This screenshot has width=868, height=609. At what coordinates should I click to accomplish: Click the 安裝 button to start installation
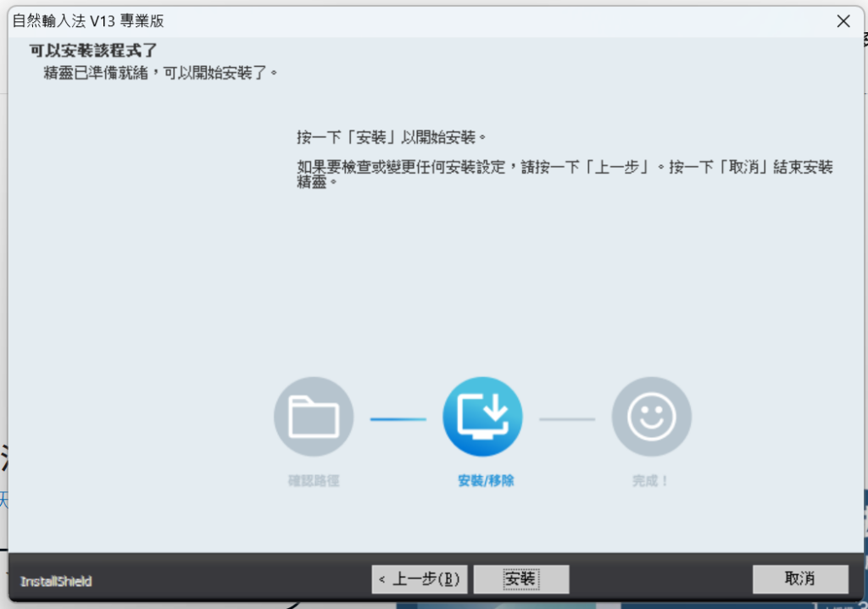pos(521,579)
